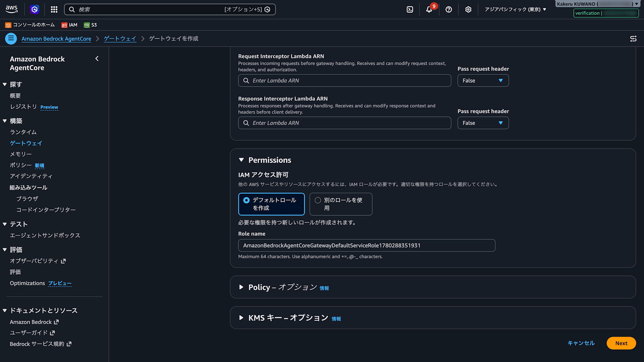
Task: Focus the Request Interceptor Lambda ARN field
Action: pyautogui.click(x=345, y=81)
